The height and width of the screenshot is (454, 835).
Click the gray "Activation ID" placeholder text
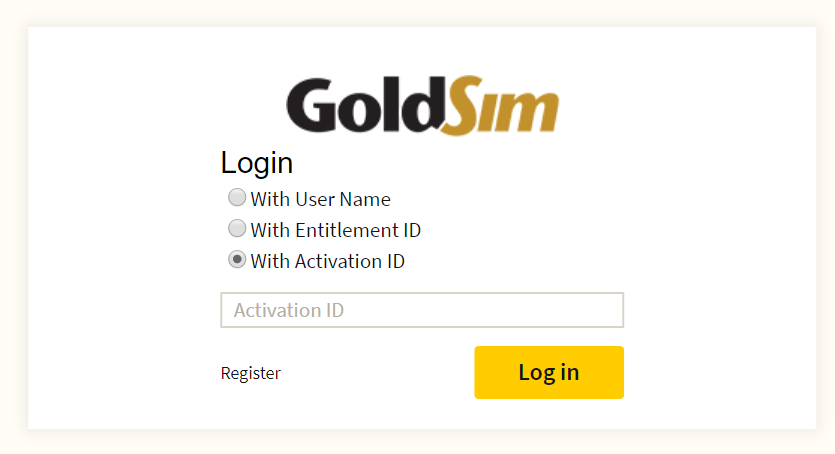click(x=289, y=310)
